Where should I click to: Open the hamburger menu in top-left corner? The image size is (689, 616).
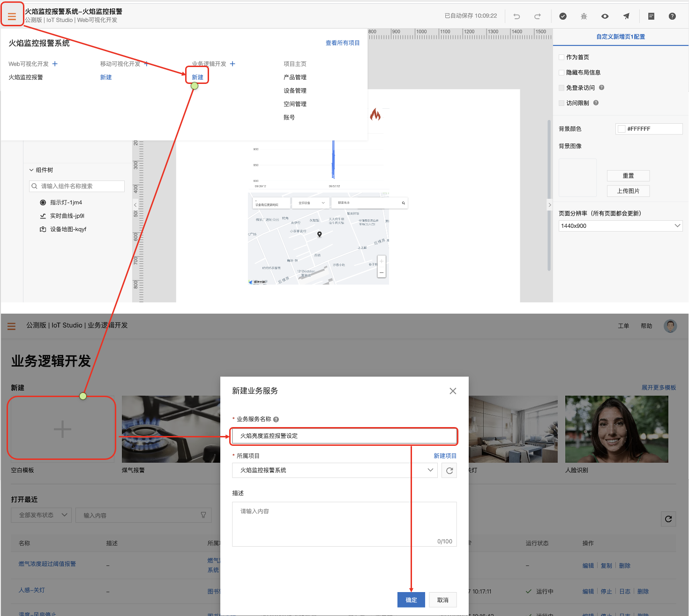tap(12, 16)
